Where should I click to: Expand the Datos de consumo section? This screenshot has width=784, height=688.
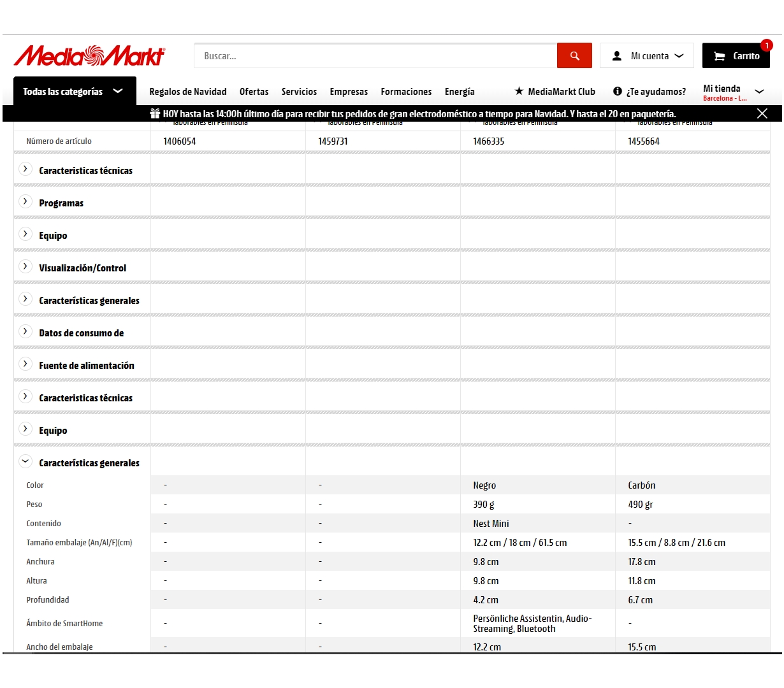pyautogui.click(x=25, y=332)
